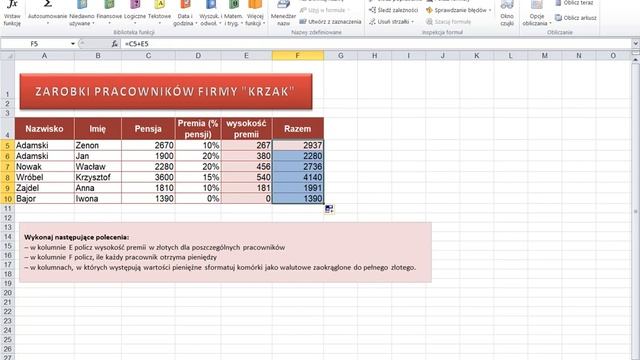Click cell with pension 3600

point(148,177)
